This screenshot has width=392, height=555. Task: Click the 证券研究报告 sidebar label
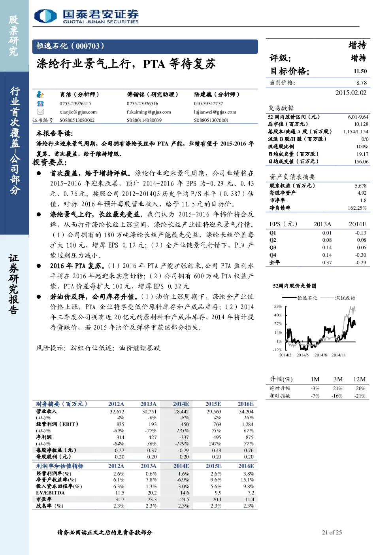click(x=14, y=284)
